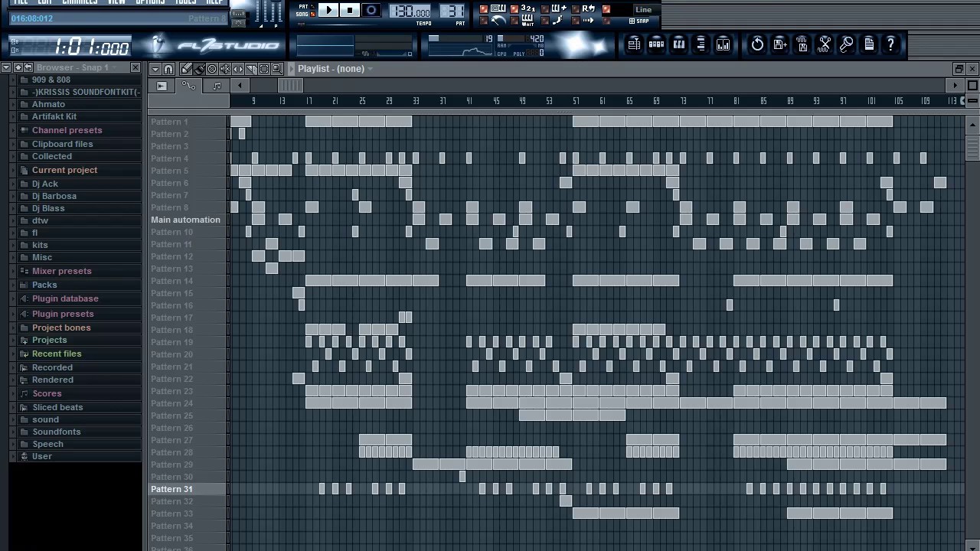Viewport: 980px width, 551px height.
Task: Open the playlist options menu arrow
Action: pyautogui.click(x=155, y=69)
